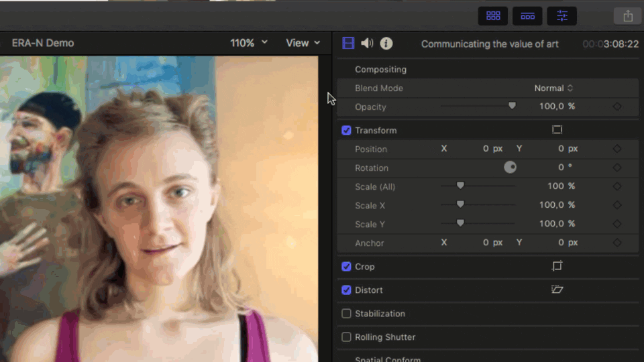
Task: Turn the Rotation dial control
Action: point(510,167)
